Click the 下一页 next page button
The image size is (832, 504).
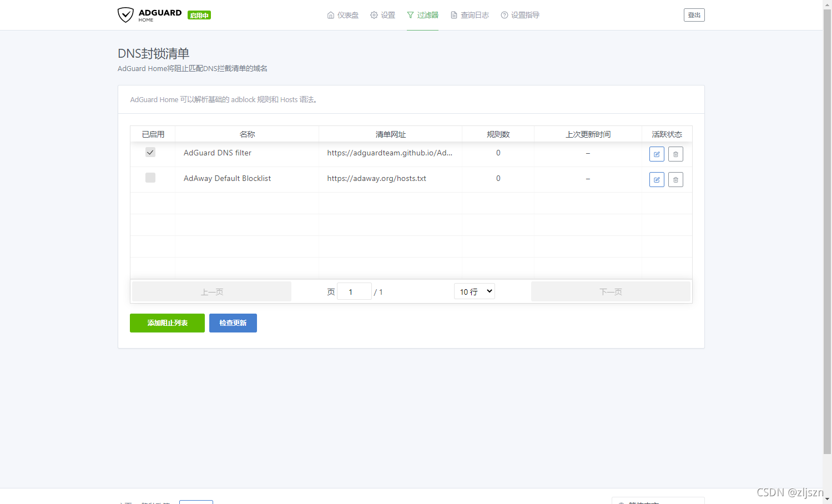pyautogui.click(x=611, y=291)
